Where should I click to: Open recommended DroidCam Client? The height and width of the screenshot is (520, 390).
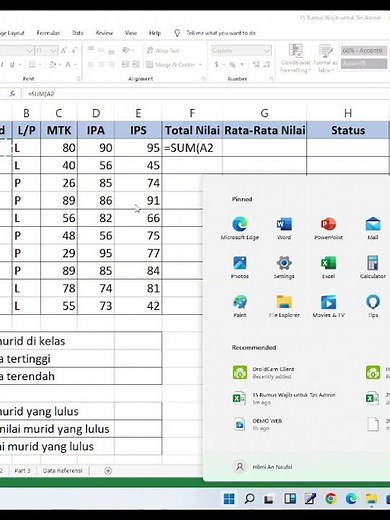(263, 372)
